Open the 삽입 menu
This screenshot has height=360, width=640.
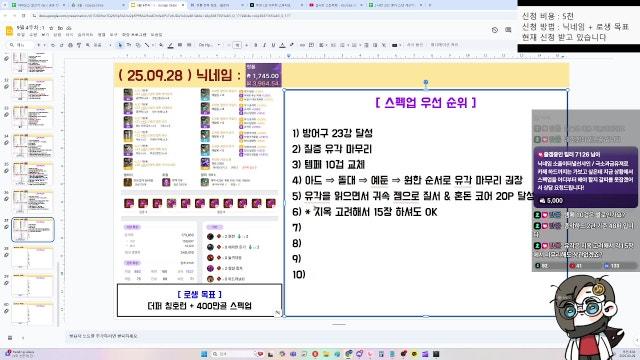click(x=57, y=35)
